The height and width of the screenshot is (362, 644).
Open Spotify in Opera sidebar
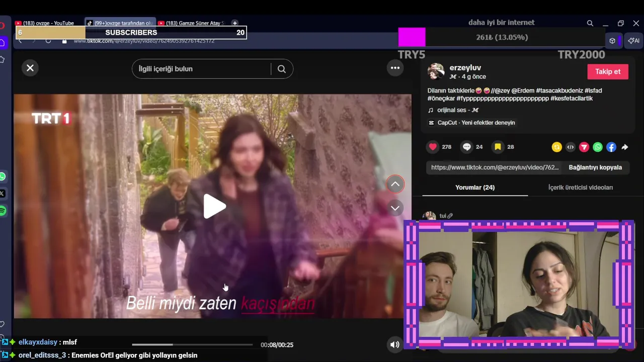pos(3,211)
